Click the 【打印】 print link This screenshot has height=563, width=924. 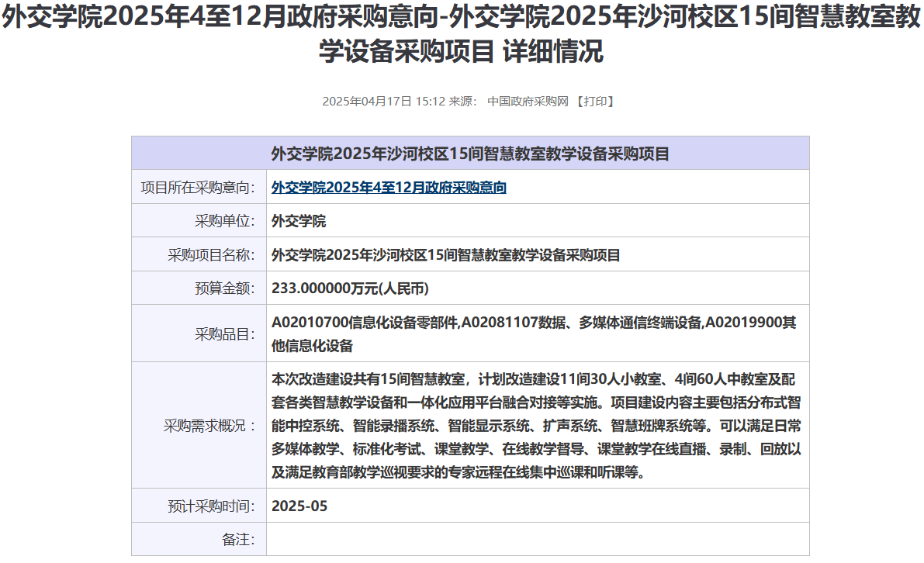point(595,102)
